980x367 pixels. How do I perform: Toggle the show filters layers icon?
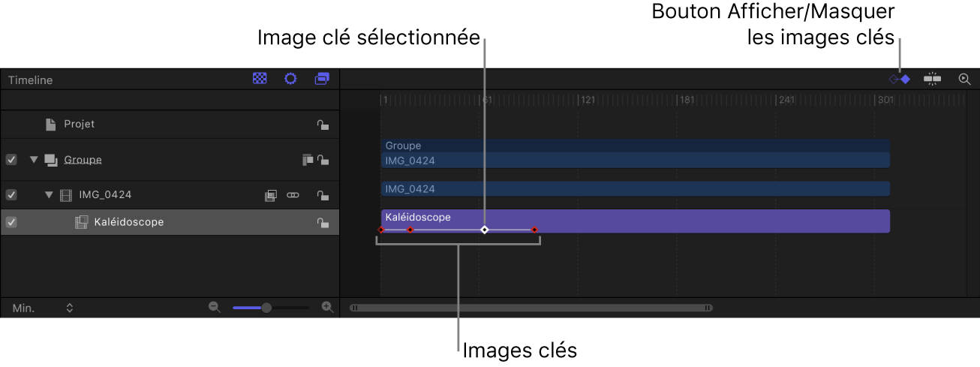click(x=322, y=79)
